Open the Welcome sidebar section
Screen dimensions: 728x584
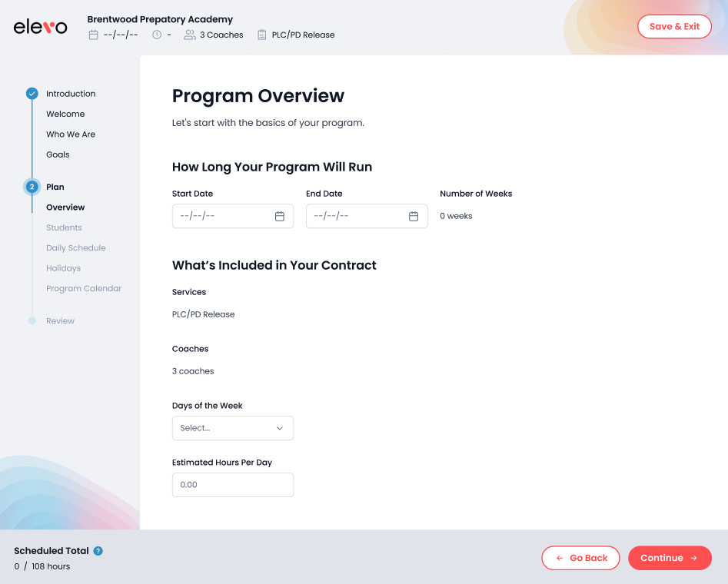click(65, 114)
